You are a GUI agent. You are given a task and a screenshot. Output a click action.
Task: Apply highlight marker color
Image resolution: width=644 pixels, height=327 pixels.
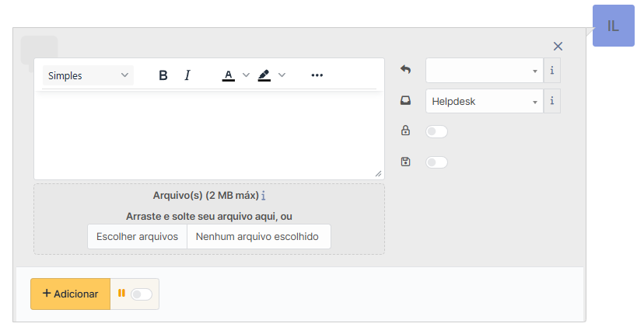click(264, 75)
